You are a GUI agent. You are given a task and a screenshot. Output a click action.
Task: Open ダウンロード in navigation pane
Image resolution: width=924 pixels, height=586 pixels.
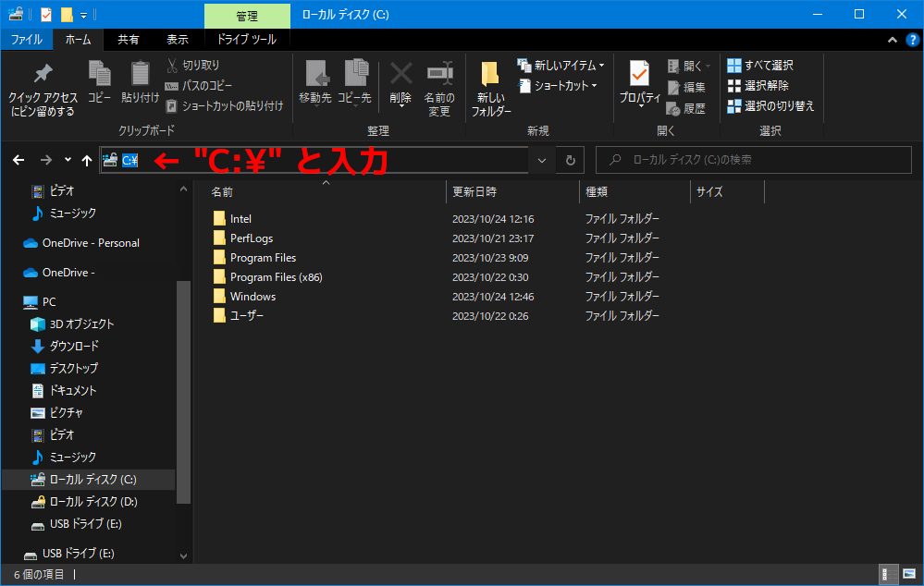pyautogui.click(x=74, y=347)
